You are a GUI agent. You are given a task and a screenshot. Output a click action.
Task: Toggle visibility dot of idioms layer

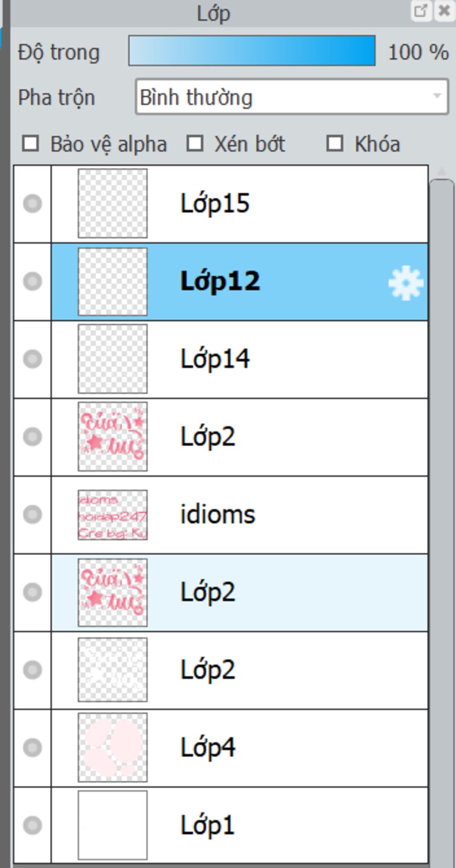tap(33, 514)
